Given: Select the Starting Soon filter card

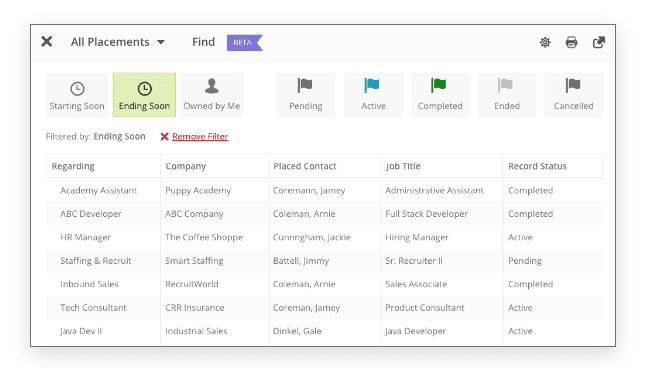Looking at the screenshot, I should [77, 95].
